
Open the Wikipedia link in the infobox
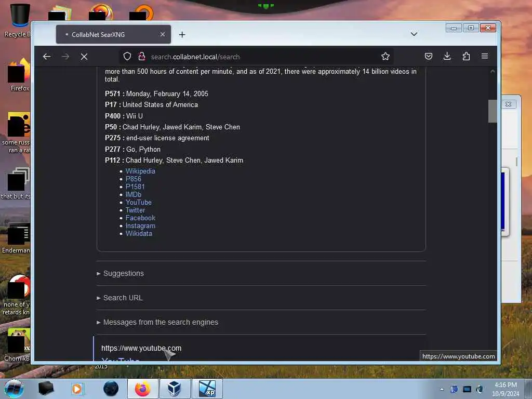coord(140,171)
